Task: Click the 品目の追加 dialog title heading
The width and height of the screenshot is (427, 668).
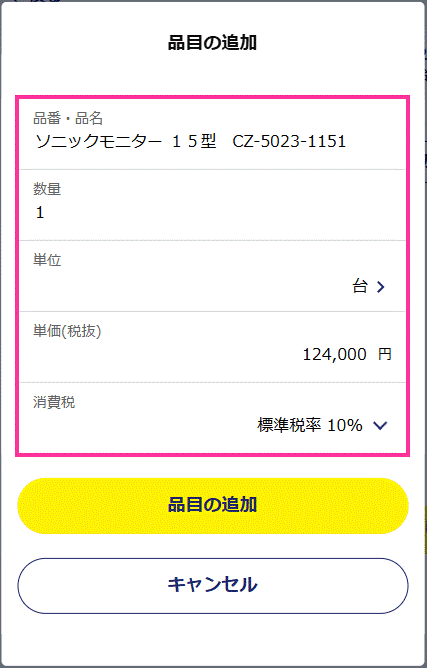Action: click(x=213, y=43)
